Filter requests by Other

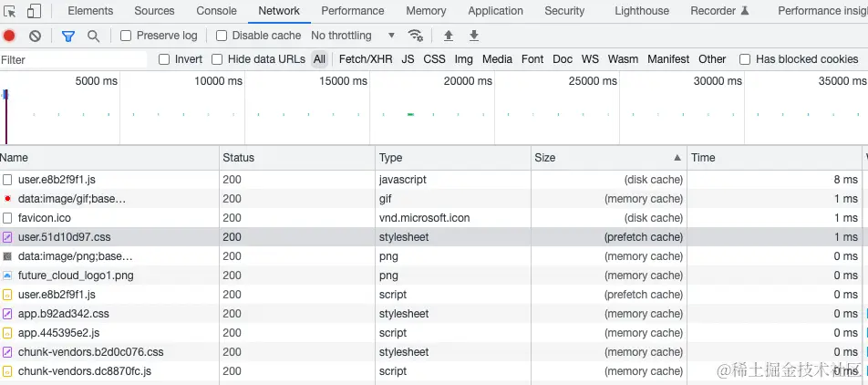[712, 59]
